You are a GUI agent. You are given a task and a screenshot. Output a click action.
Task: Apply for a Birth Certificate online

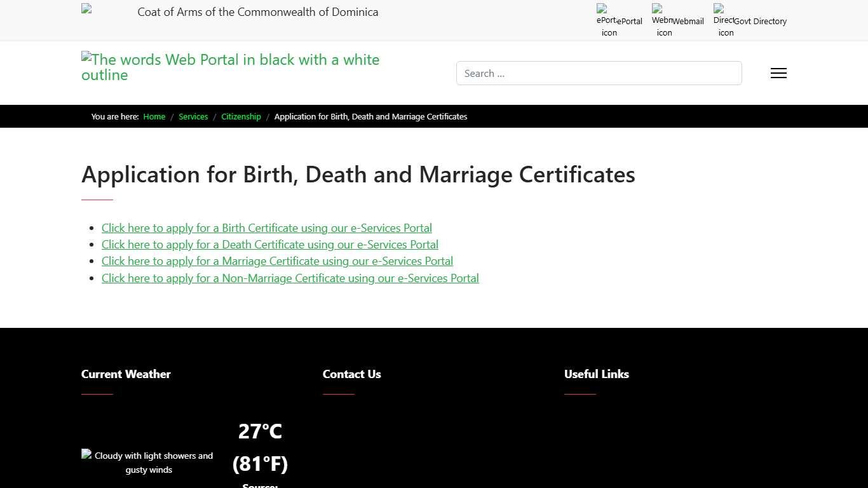(267, 227)
